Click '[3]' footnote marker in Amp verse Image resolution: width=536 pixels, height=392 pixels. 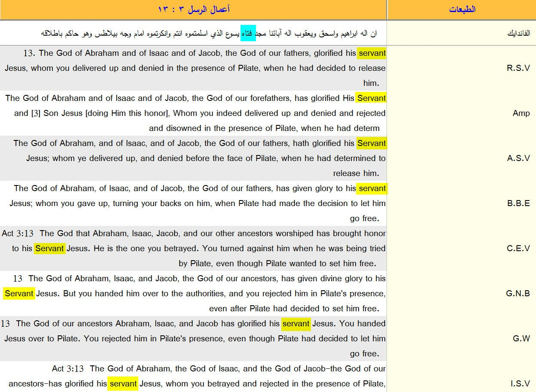(x=36, y=113)
